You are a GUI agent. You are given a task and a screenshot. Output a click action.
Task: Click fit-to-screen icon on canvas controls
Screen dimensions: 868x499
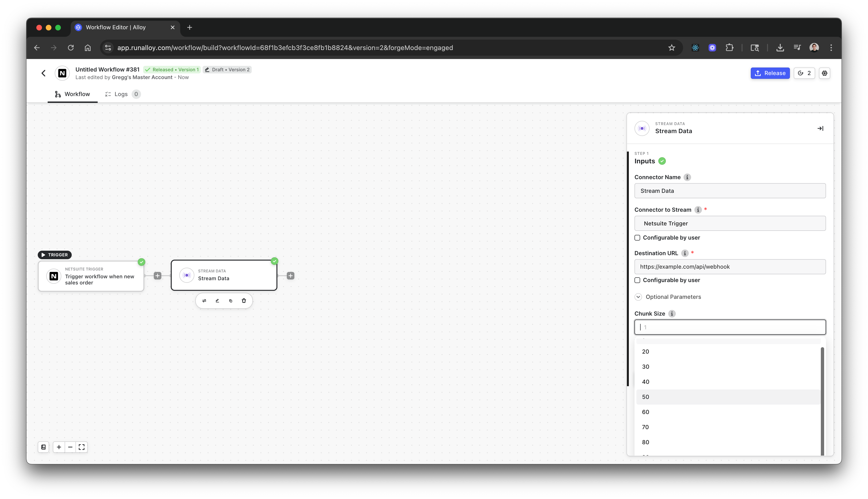click(x=81, y=447)
